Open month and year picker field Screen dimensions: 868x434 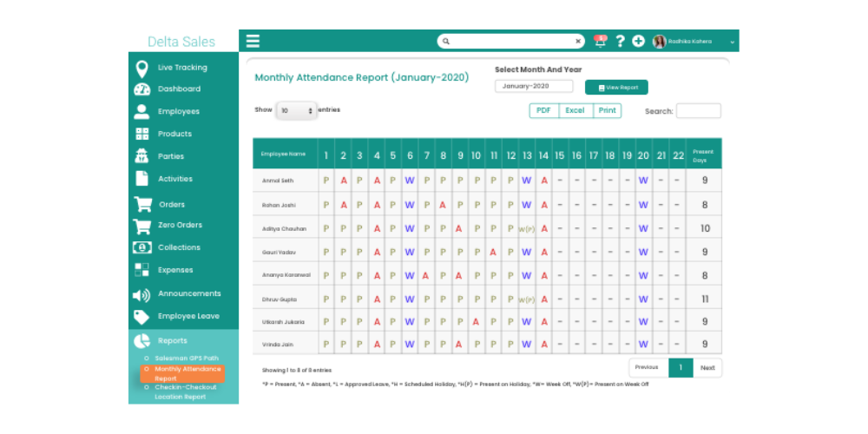pyautogui.click(x=534, y=86)
